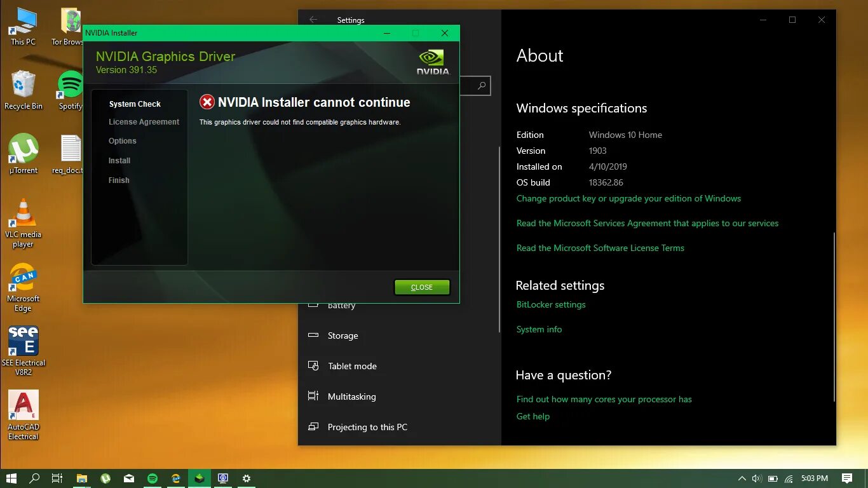Screen dimensions: 868x488
Task: Open BitLocker settings link
Action: tap(551, 304)
